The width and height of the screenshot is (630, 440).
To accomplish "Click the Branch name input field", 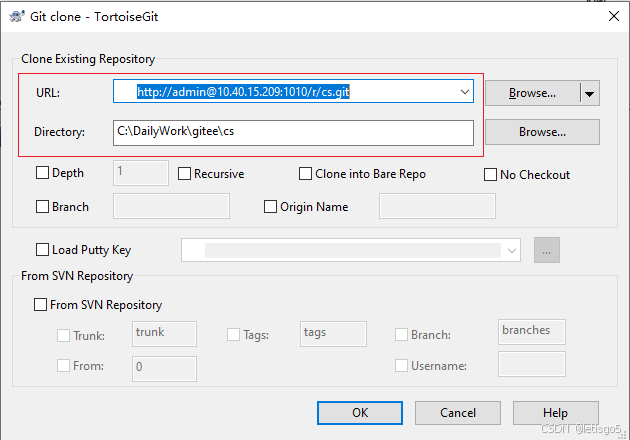I will tap(171, 206).
